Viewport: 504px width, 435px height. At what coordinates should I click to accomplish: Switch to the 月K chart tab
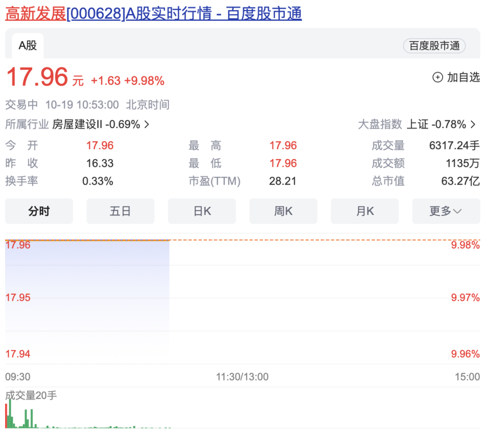pos(365,211)
